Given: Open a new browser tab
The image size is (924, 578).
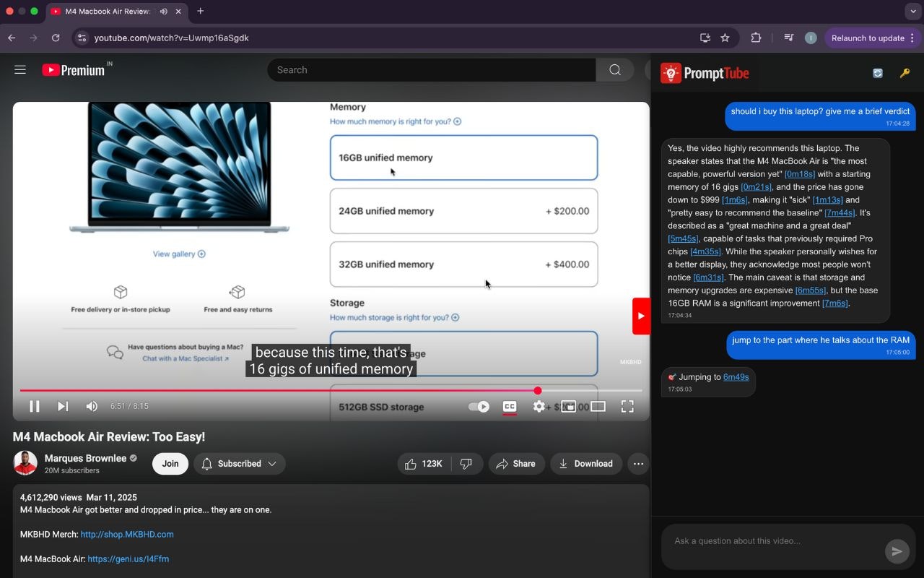Looking at the screenshot, I should [x=200, y=11].
